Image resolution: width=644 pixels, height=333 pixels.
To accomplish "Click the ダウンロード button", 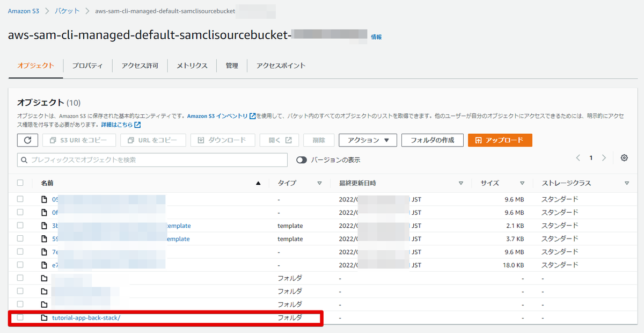I will pos(222,140).
